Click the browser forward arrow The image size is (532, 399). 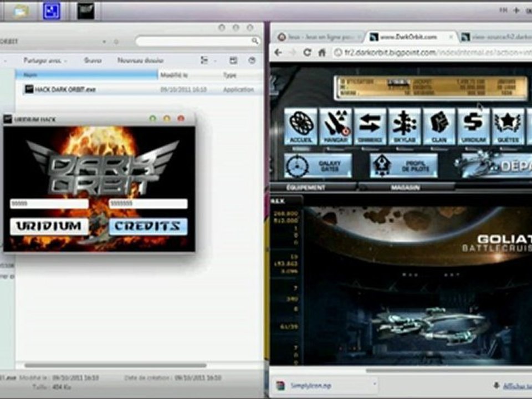tap(293, 52)
